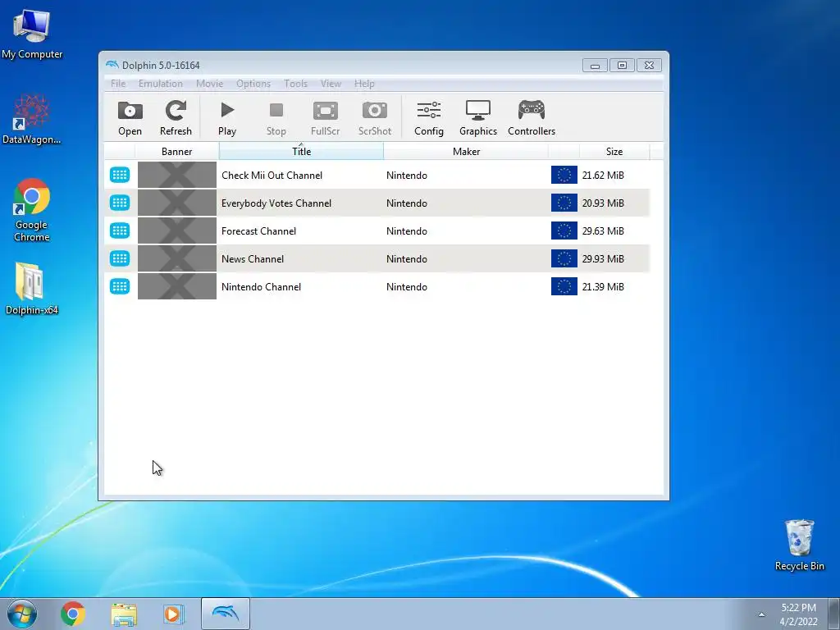The height and width of the screenshot is (630, 840).
Task: Start emulation with Play button
Action: pos(227,118)
